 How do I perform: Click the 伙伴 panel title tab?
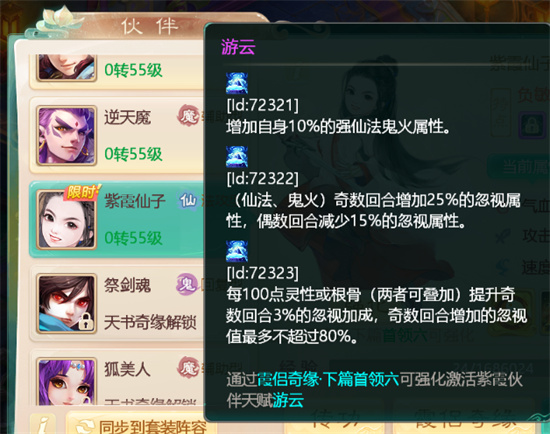point(150,26)
